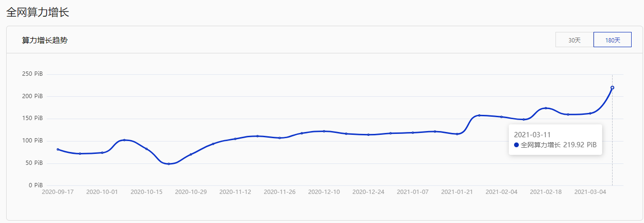Click the data point above 2021-02-18
644x223 pixels.
545,108
